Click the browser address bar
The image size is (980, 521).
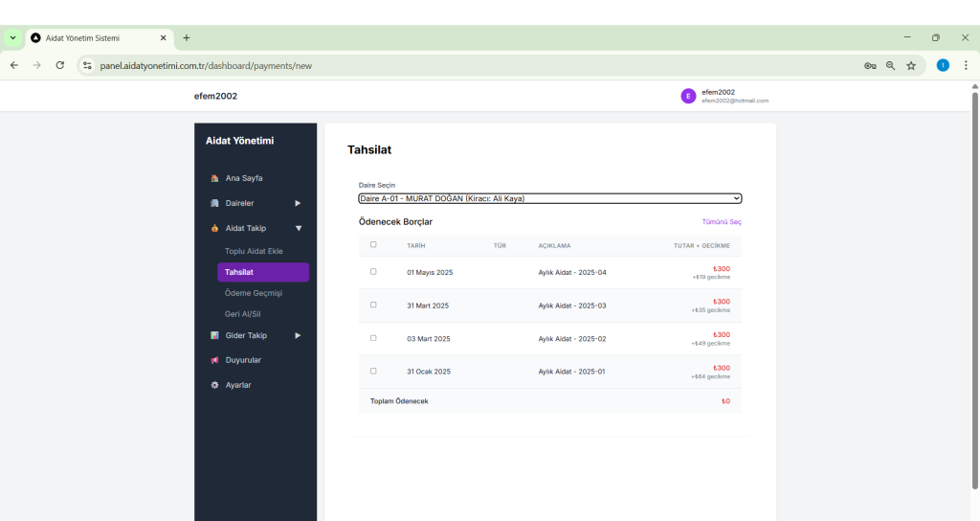pyautogui.click(x=479, y=66)
